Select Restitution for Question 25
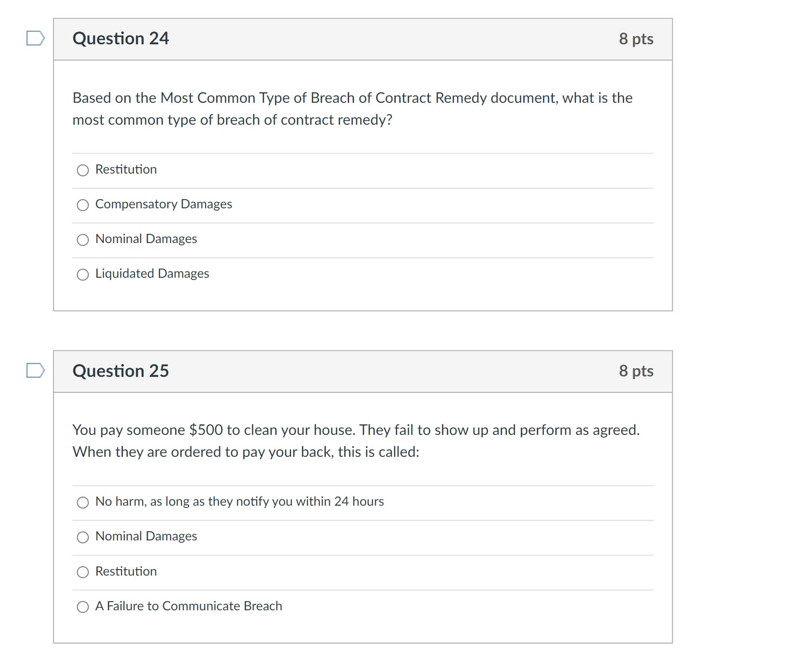 (83, 571)
